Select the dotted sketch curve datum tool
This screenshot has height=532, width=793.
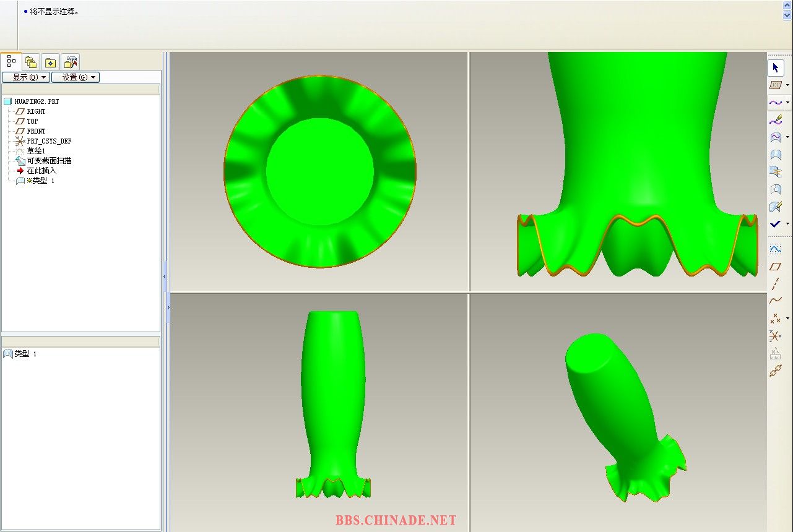775,249
